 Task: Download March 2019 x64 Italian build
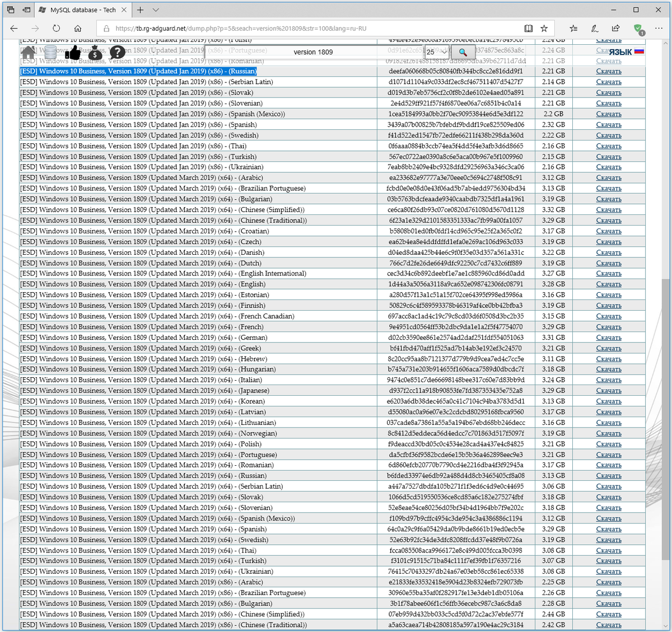pos(609,380)
